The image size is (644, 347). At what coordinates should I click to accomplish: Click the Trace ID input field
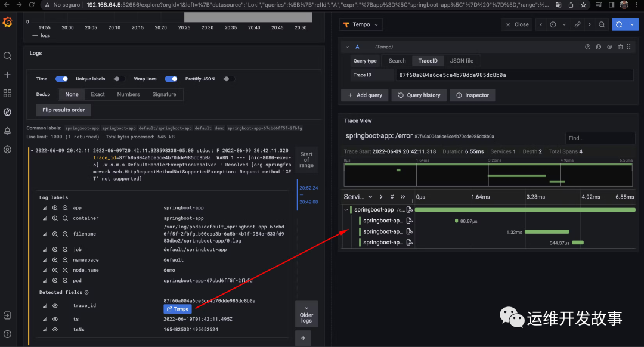coord(514,75)
